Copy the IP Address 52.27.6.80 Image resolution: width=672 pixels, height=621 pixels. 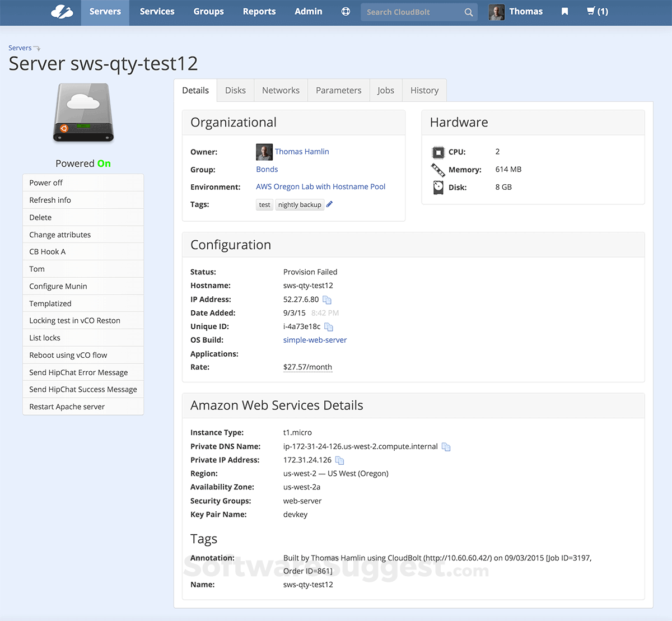click(327, 300)
